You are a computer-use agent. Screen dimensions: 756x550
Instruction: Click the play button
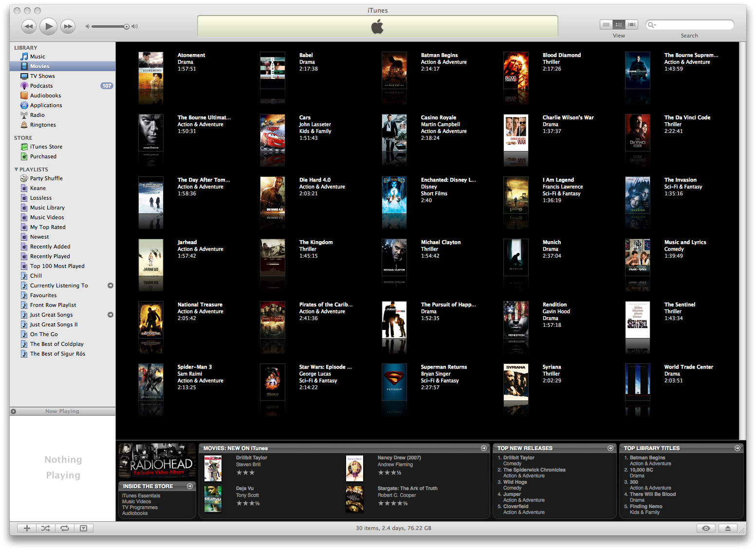(x=48, y=26)
